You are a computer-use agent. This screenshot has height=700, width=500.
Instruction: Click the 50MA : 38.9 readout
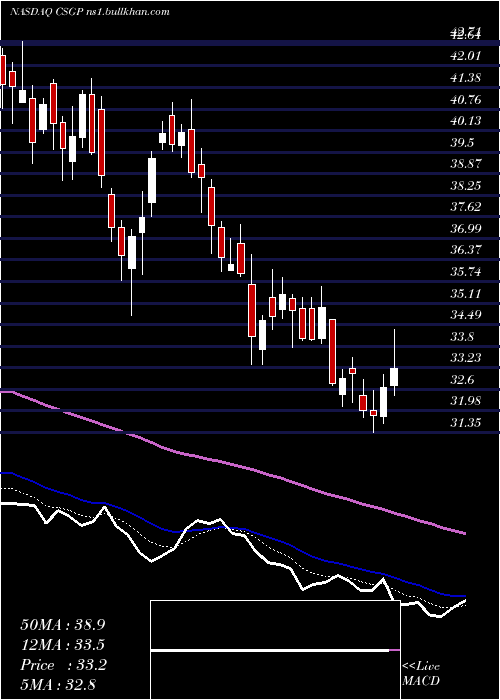click(63, 624)
